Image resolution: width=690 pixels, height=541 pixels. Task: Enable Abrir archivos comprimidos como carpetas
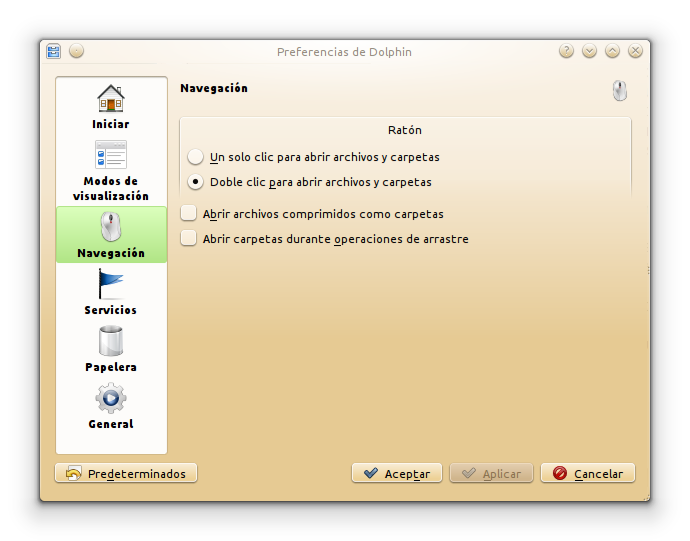(x=312, y=214)
